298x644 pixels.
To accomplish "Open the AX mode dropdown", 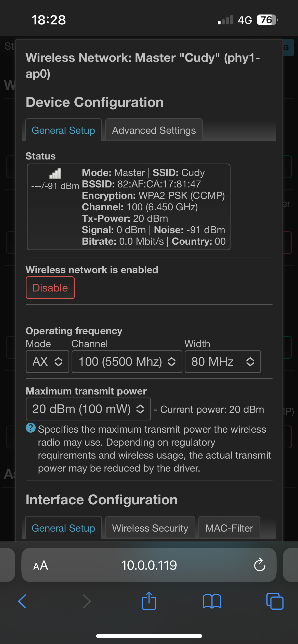I will point(47,362).
